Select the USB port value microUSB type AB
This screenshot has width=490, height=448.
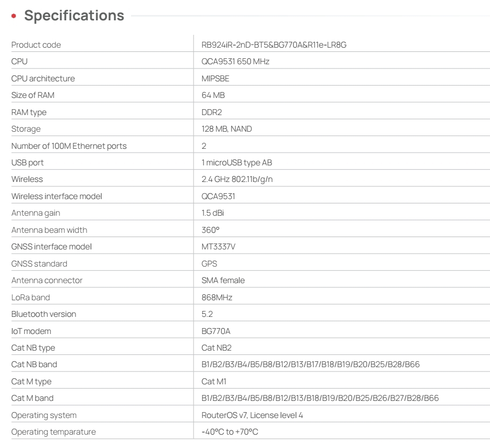pyautogui.click(x=238, y=163)
